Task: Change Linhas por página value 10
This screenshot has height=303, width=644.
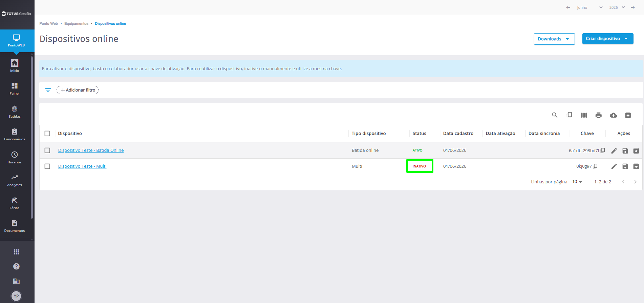Action: coord(577,182)
